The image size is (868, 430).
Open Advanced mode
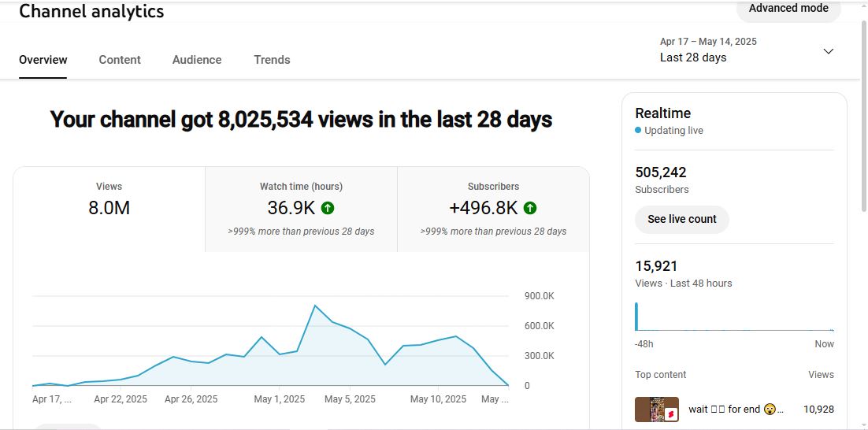click(788, 9)
